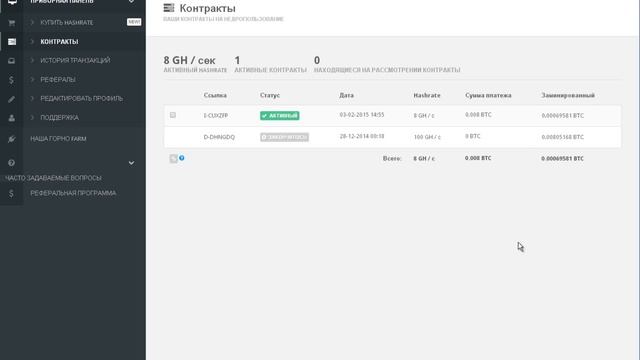This screenshot has height=360, width=640.
Task: Click the green Активный status badge
Action: coord(280,116)
